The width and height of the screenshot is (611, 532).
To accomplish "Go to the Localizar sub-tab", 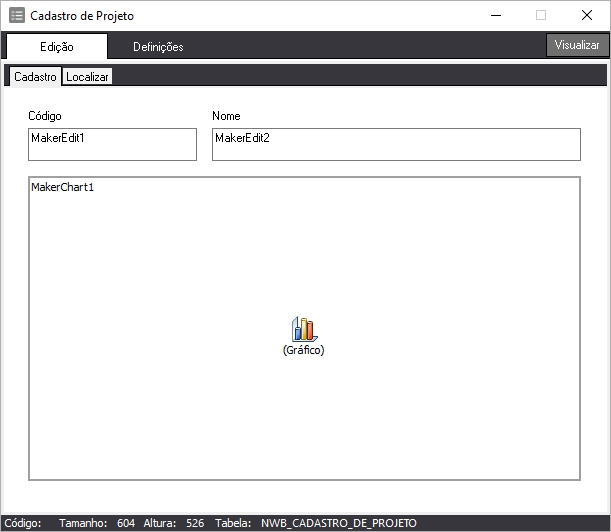I will tap(88, 77).
